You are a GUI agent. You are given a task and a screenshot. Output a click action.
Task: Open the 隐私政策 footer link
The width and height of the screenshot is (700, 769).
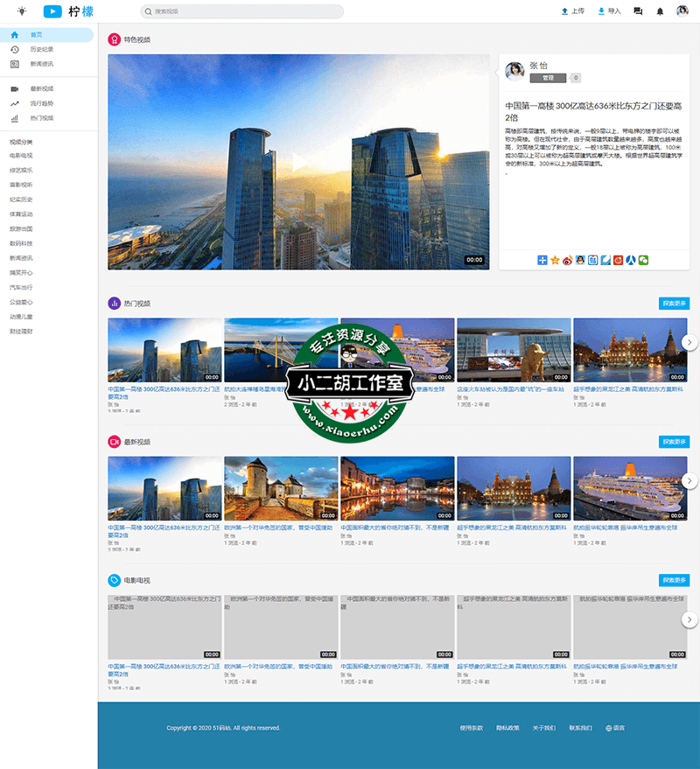coord(507,728)
